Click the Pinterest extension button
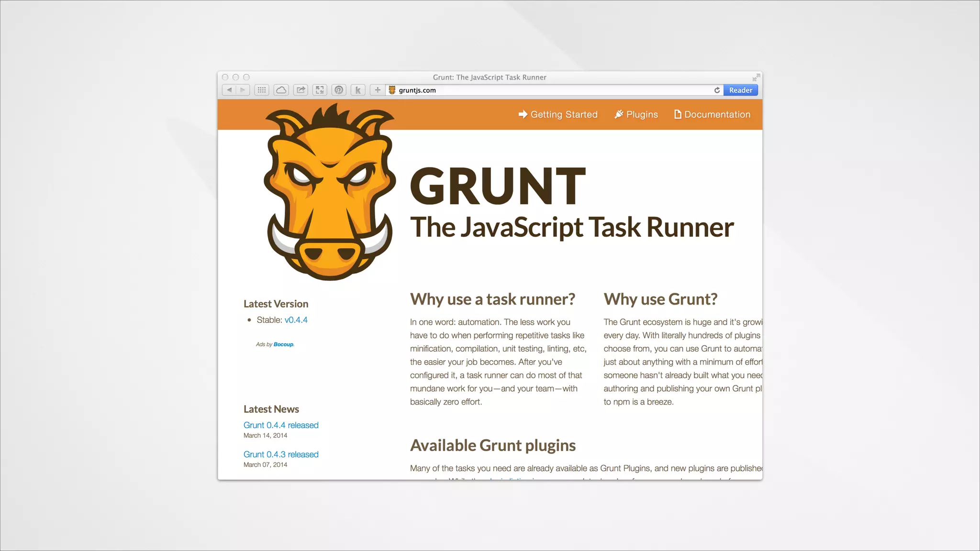The height and width of the screenshot is (551, 980). click(x=339, y=90)
